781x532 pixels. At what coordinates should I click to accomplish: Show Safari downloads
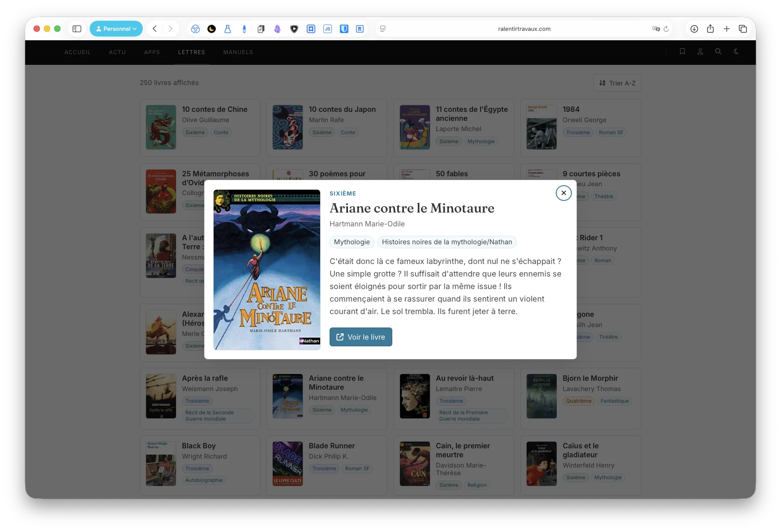click(x=694, y=29)
